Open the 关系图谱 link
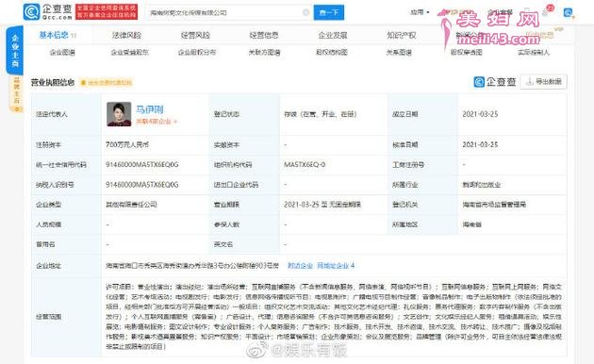The width and height of the screenshot is (594, 364). point(399,52)
